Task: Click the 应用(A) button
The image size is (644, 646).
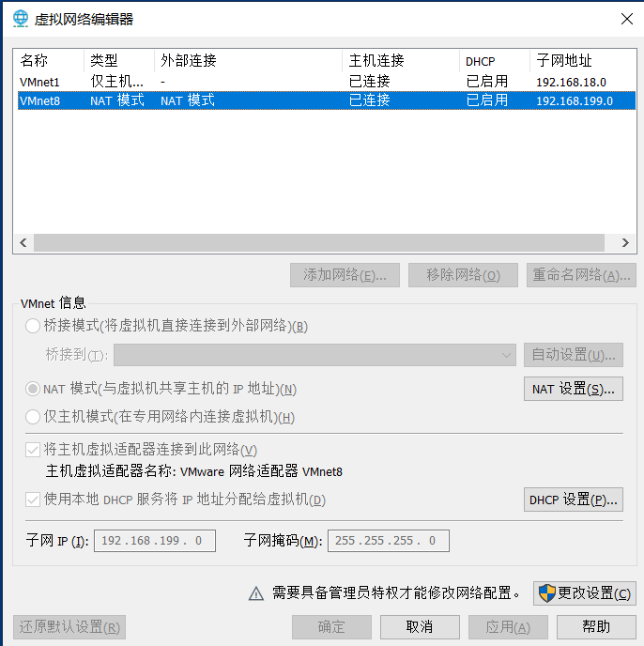Action: coord(508,627)
